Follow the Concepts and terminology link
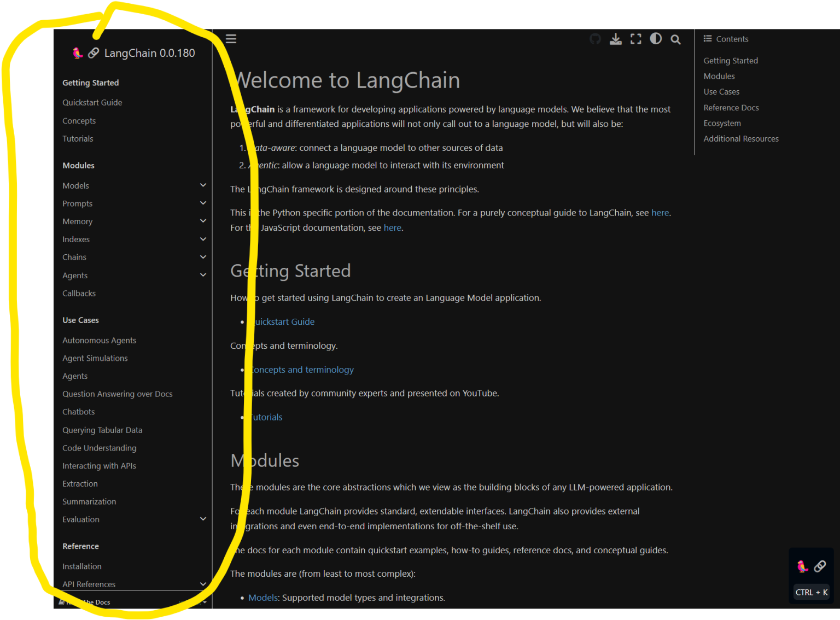This screenshot has height=620, width=840. point(302,370)
